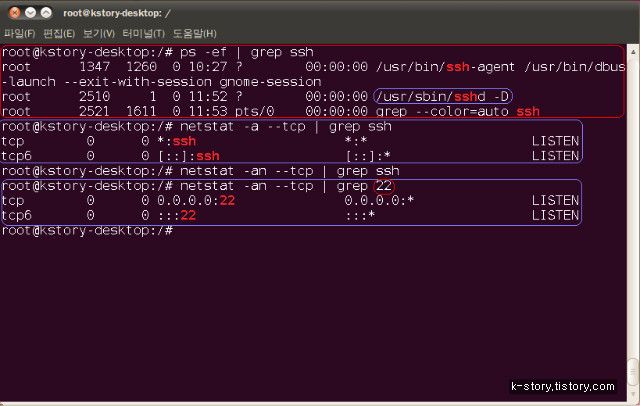This screenshot has width=640, height=406.
Task: Click the 0.0.0.0:22 local address
Action: pyautogui.click(x=196, y=201)
